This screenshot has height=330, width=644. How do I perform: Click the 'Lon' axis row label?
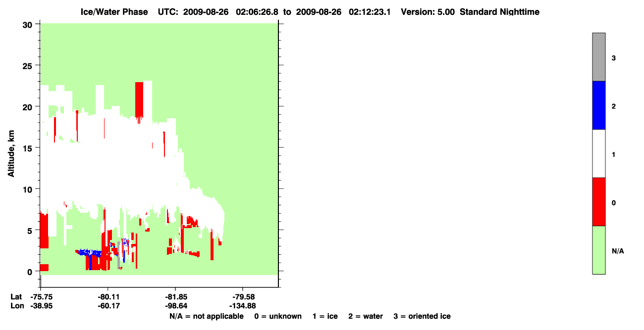pos(16,306)
